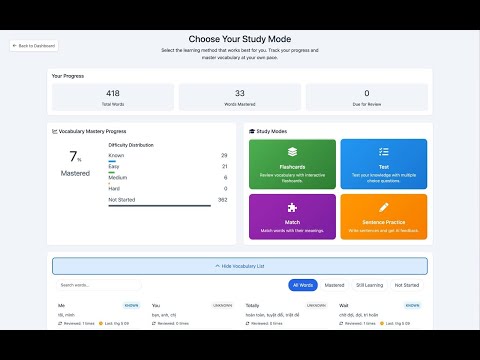Choose the Match puzzle piece icon
The image size is (480, 360).
292,207
